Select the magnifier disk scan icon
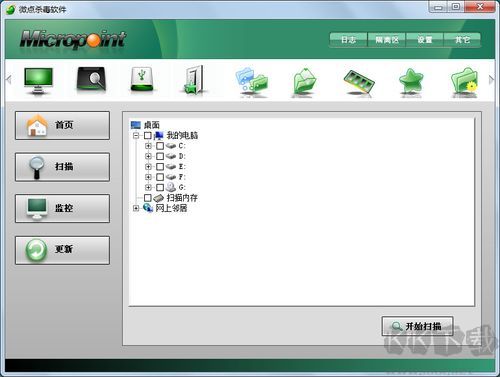The image size is (500, 377). coord(91,79)
